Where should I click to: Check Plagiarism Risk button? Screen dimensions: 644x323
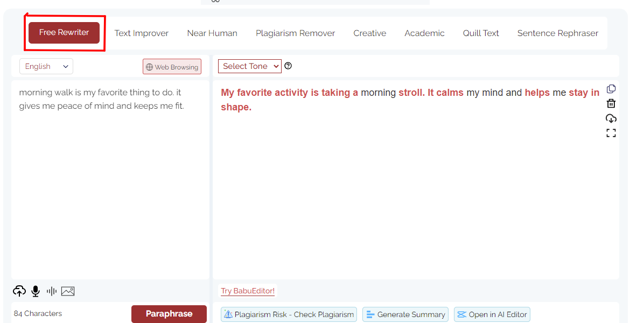[x=289, y=314]
